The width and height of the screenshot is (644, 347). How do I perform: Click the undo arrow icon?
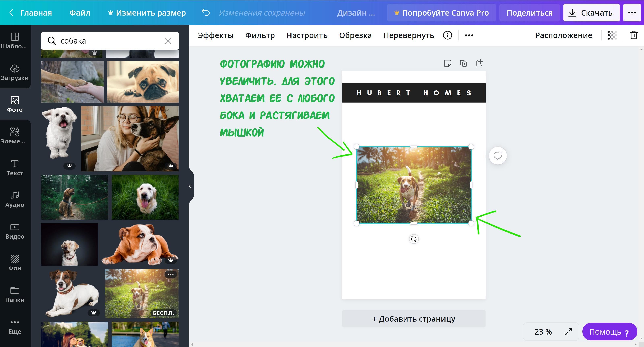click(x=206, y=12)
